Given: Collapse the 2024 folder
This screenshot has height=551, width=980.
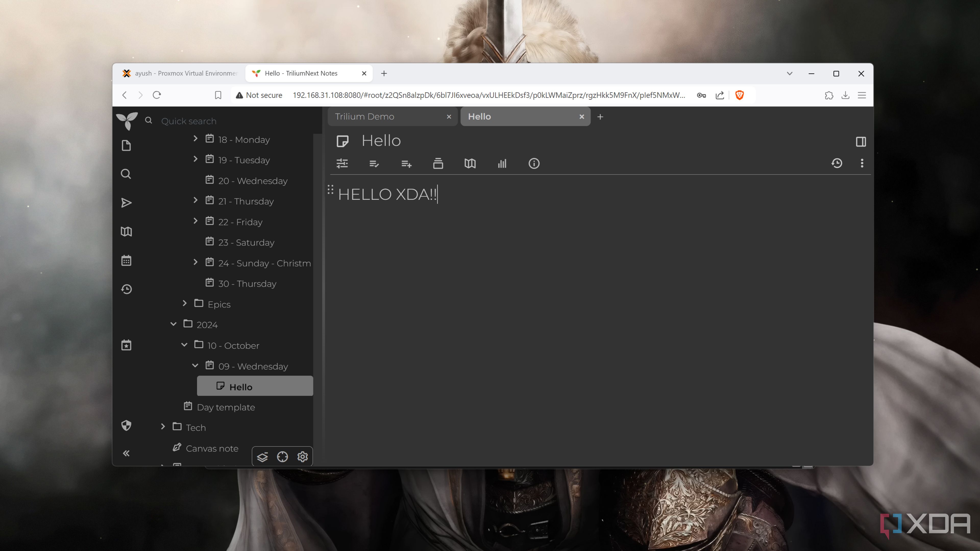Looking at the screenshot, I should [x=174, y=324].
